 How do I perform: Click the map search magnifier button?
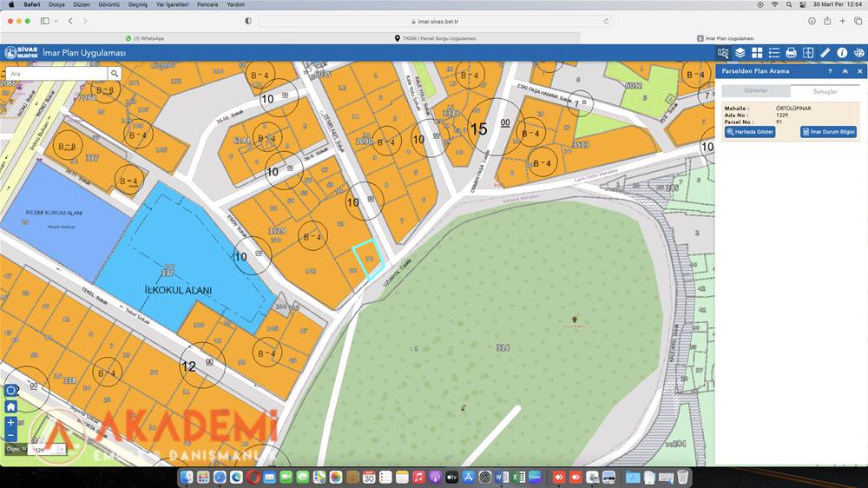[115, 74]
